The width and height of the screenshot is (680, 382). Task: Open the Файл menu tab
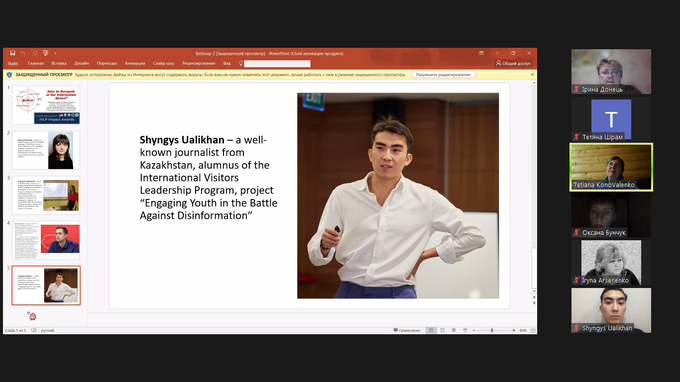[x=13, y=63]
